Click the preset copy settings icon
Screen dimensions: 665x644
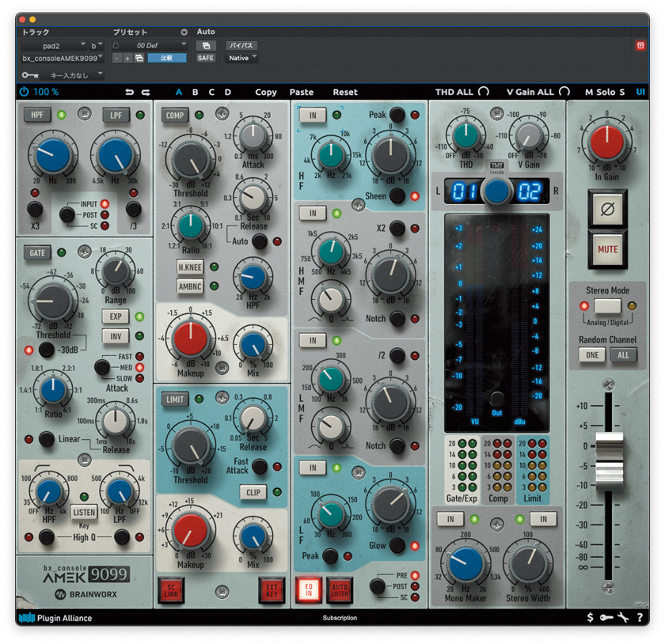coord(139,58)
